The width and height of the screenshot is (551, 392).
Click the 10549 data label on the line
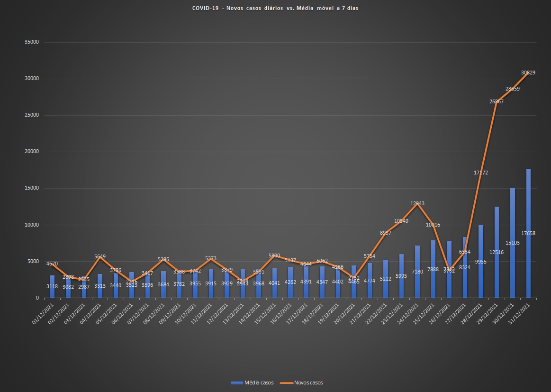(x=401, y=221)
